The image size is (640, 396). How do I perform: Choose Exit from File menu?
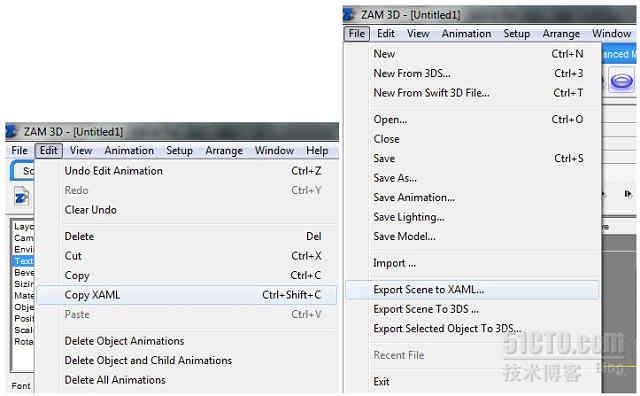pyautogui.click(x=473, y=382)
